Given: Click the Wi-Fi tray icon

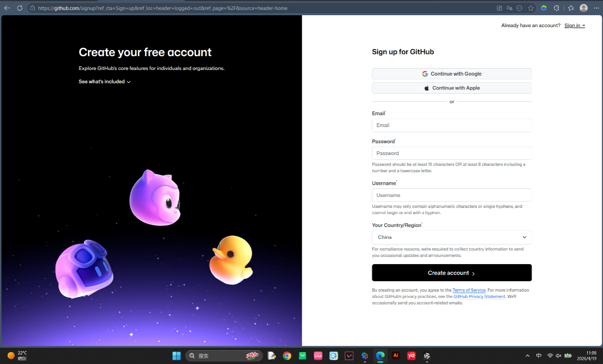Looking at the screenshot, I should pos(550,355).
